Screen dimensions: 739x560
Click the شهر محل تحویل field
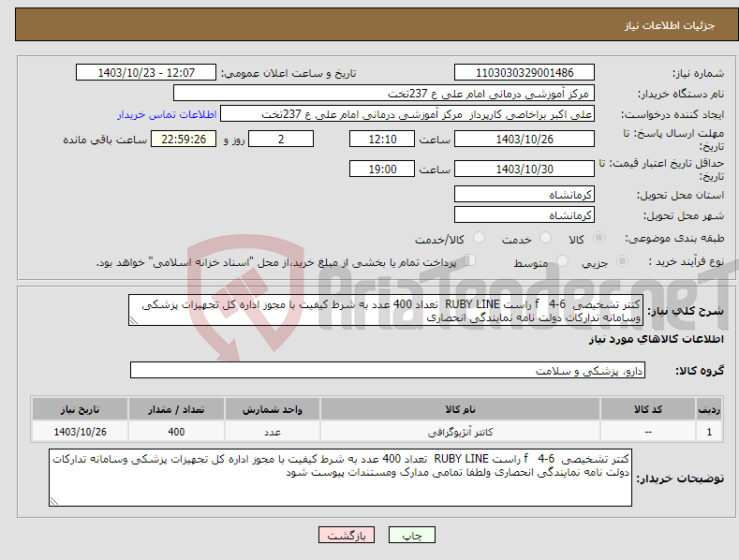pyautogui.click(x=525, y=215)
